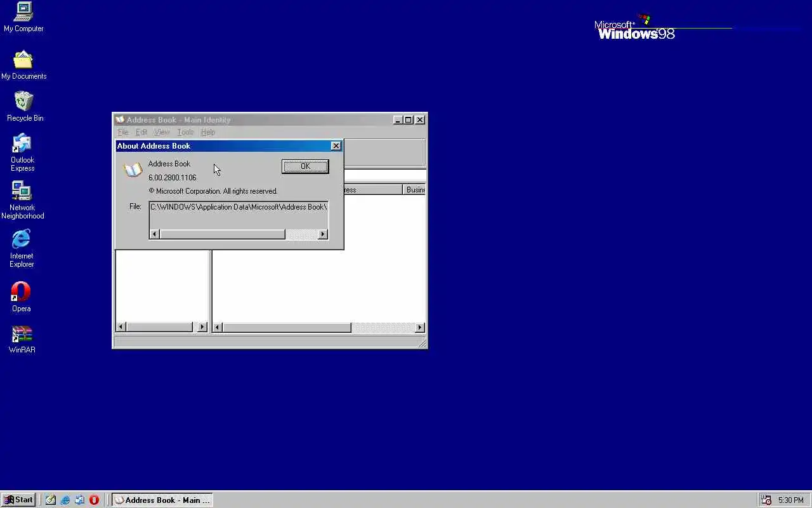This screenshot has width=812, height=508.
Task: Click left arrow of contact list scrollbar
Action: pyautogui.click(x=217, y=328)
